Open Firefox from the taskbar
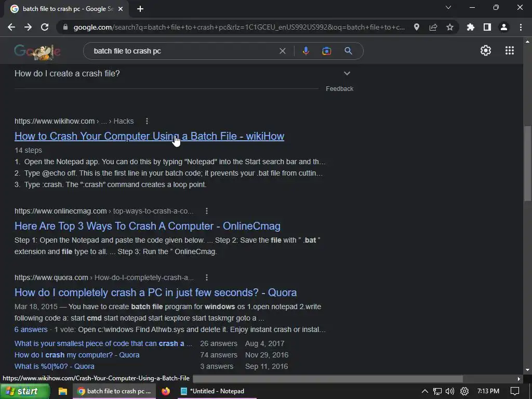This screenshot has width=532, height=399. [x=166, y=392]
